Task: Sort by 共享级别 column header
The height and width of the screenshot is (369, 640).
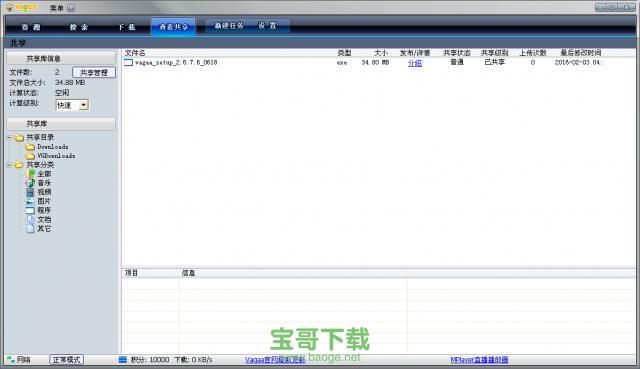Action: tap(494, 53)
